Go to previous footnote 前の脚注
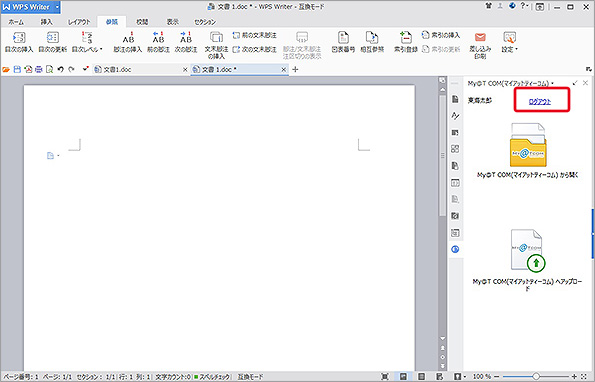Viewport: 595px width, 382px height. 158,42
